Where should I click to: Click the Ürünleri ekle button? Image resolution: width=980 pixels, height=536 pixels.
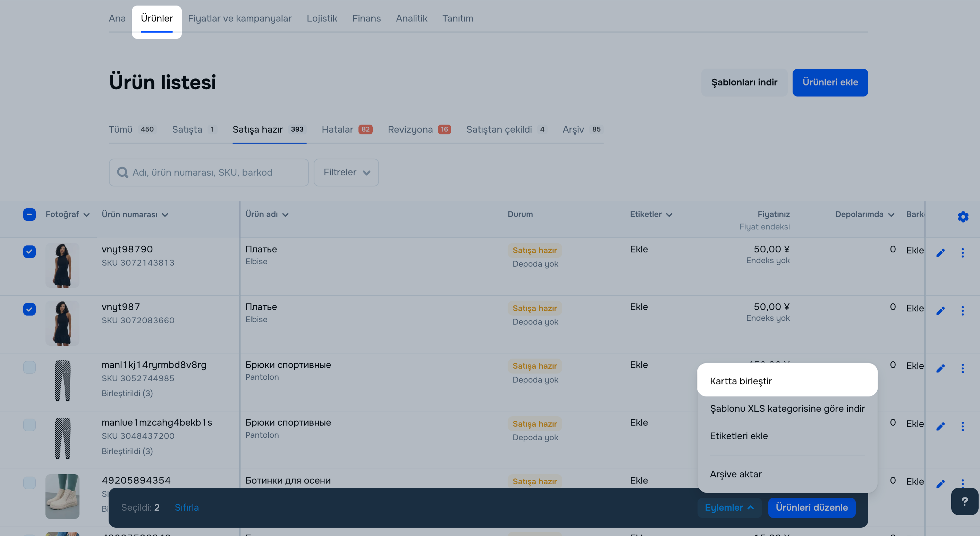830,82
